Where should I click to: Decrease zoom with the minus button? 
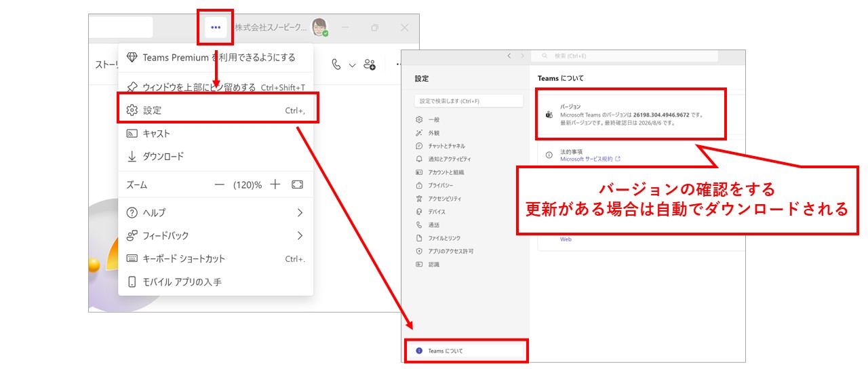click(x=219, y=184)
